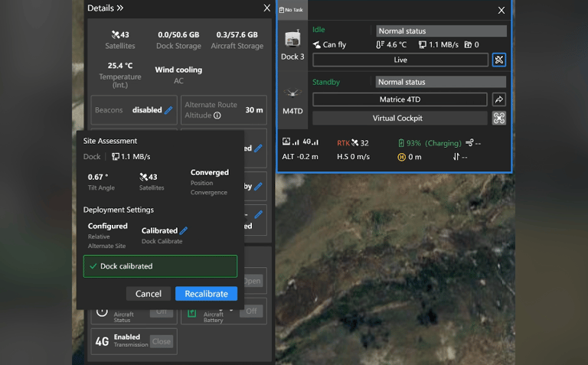Open the Virtual Cockpit
Viewport: 588px width, 365px height.
point(400,118)
